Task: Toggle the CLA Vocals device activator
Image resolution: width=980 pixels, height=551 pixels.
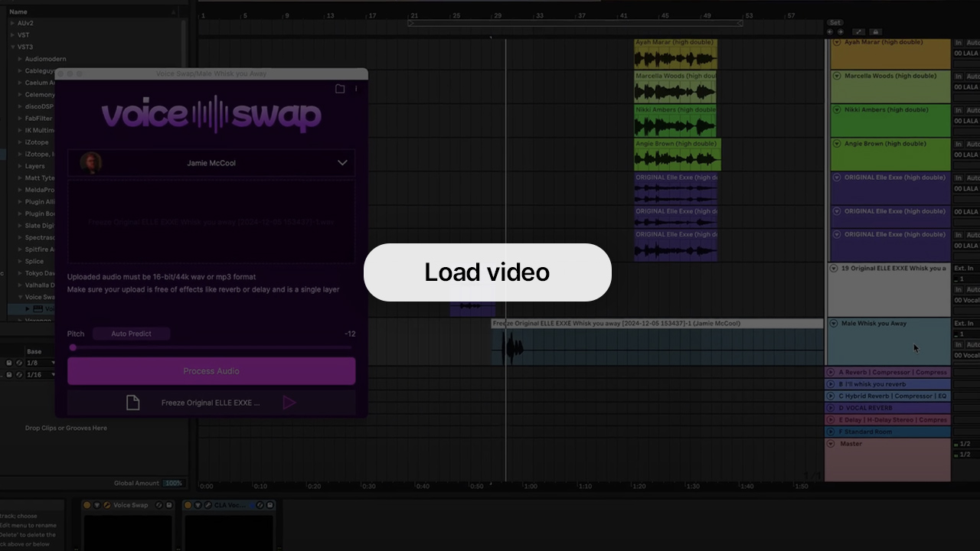Action: click(188, 505)
